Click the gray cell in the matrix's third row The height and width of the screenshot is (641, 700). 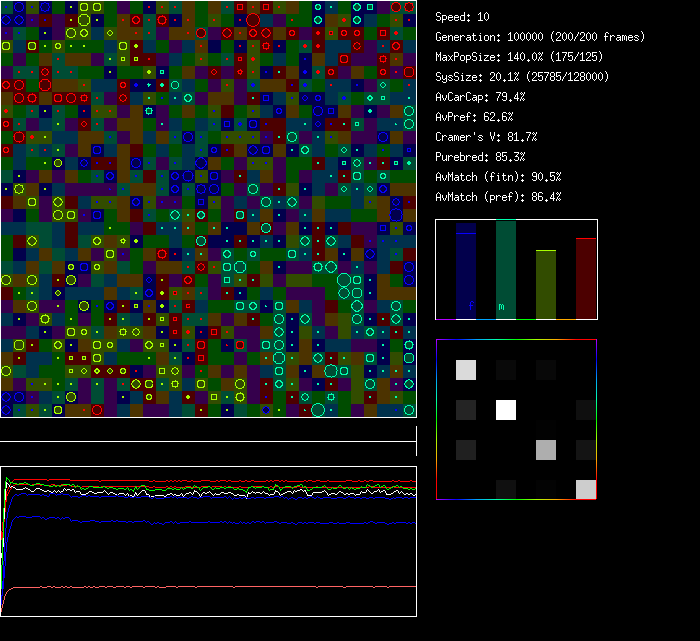[545, 449]
